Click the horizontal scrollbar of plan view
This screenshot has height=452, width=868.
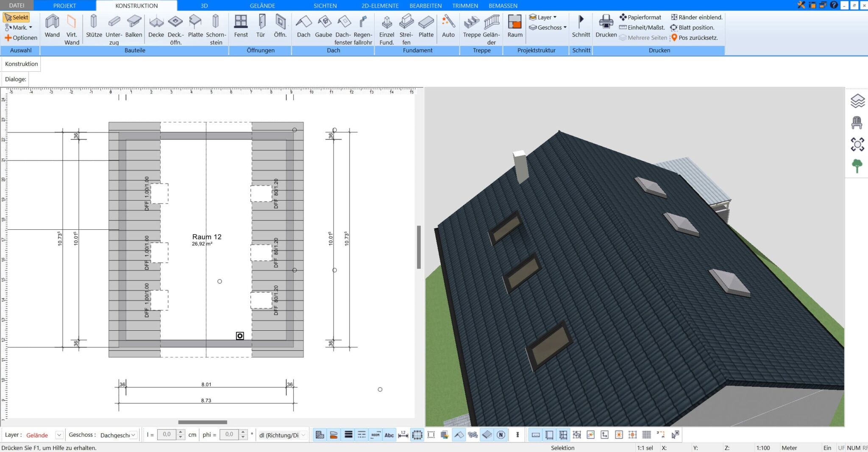(x=203, y=422)
